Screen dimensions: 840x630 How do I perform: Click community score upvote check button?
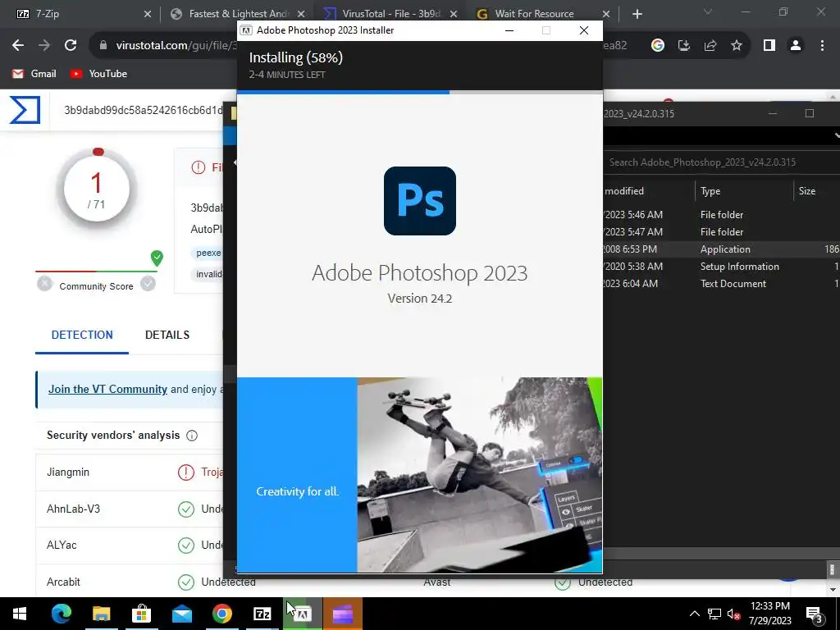(x=148, y=283)
